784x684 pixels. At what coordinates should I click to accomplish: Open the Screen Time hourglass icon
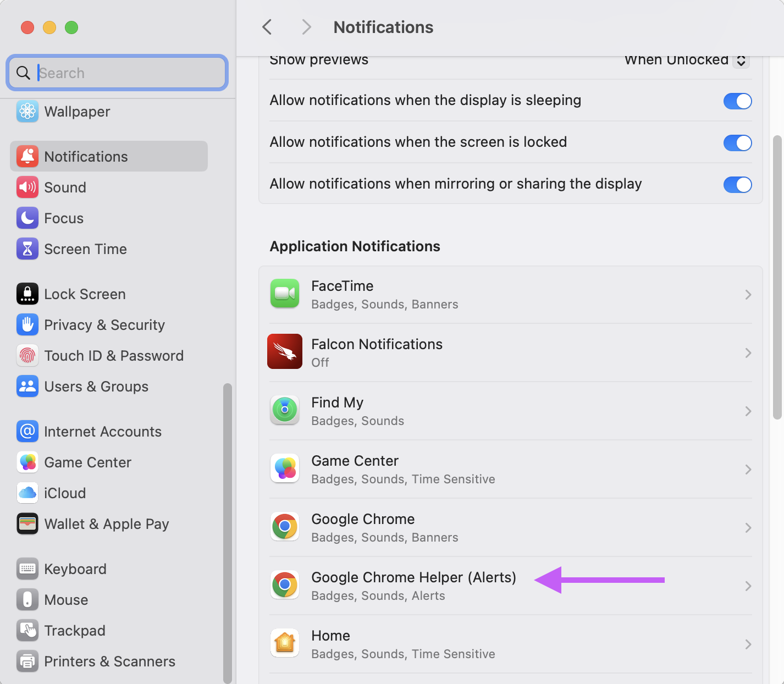[27, 249]
